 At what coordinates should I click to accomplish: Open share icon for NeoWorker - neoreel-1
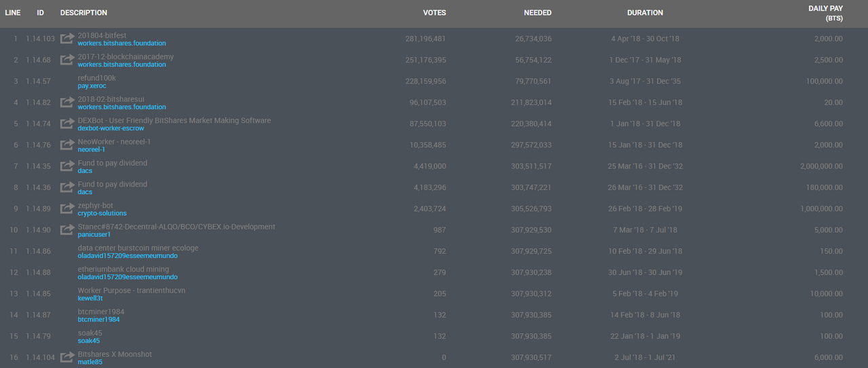[67, 145]
